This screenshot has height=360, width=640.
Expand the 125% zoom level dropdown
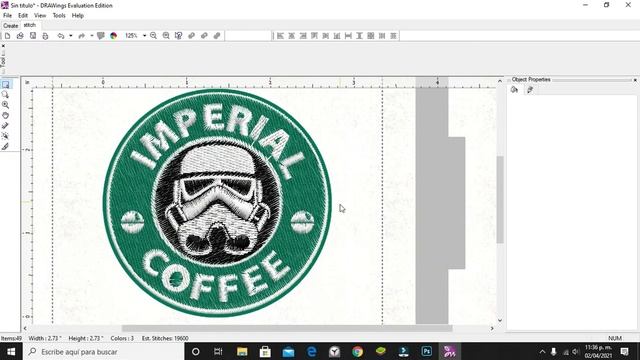coord(144,36)
